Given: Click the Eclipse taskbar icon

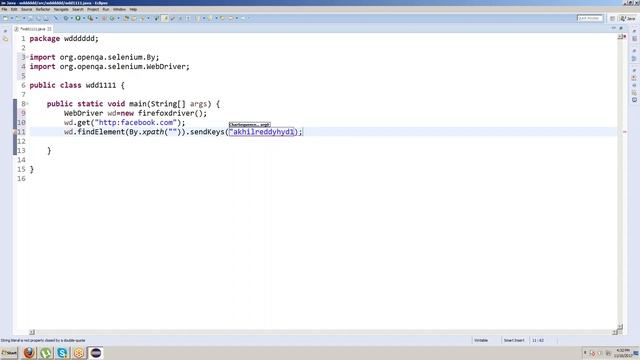Looking at the screenshot, I should pos(96,353).
